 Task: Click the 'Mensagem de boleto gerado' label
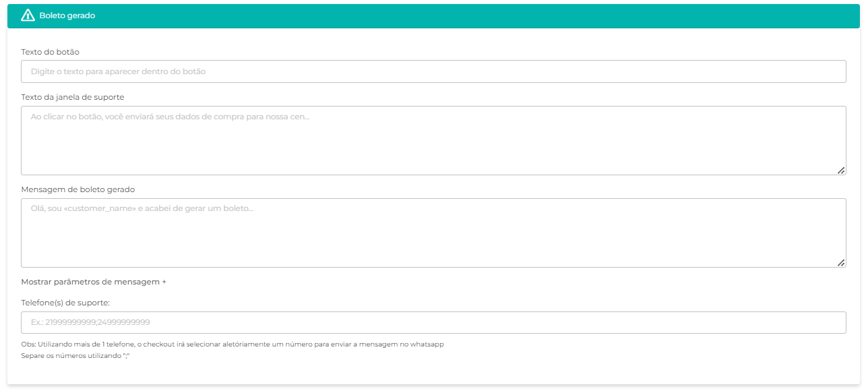click(78, 189)
